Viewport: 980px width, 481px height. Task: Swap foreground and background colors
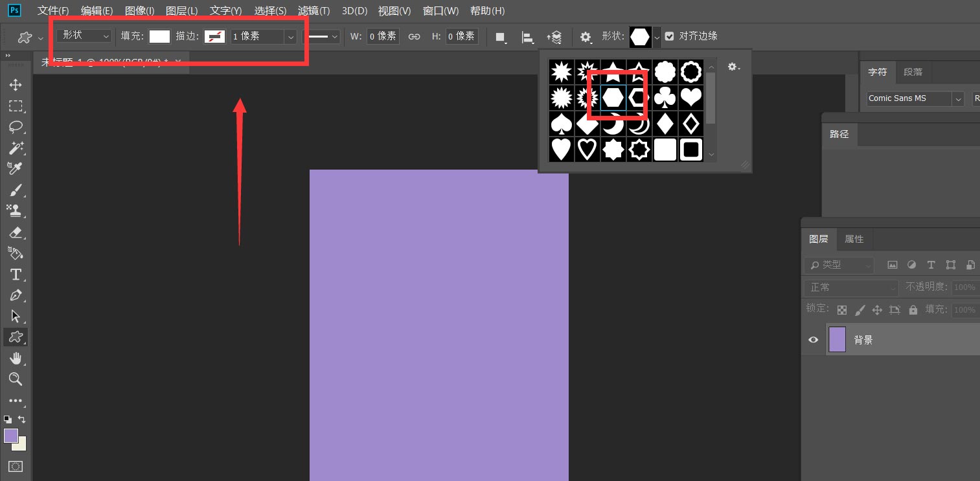coord(22,419)
